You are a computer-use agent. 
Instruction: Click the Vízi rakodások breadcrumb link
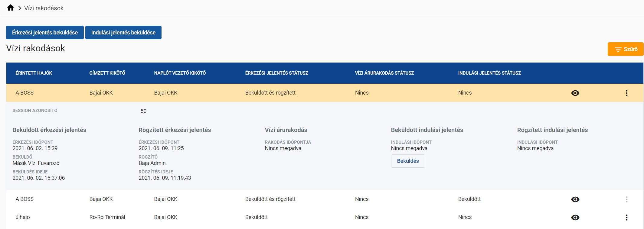coord(44,8)
